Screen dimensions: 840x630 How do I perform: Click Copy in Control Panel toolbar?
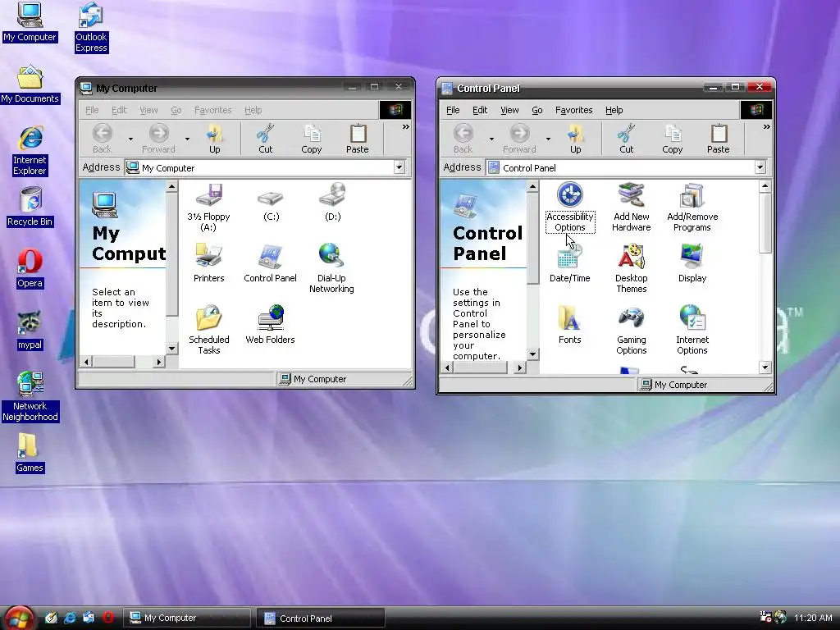click(x=673, y=139)
